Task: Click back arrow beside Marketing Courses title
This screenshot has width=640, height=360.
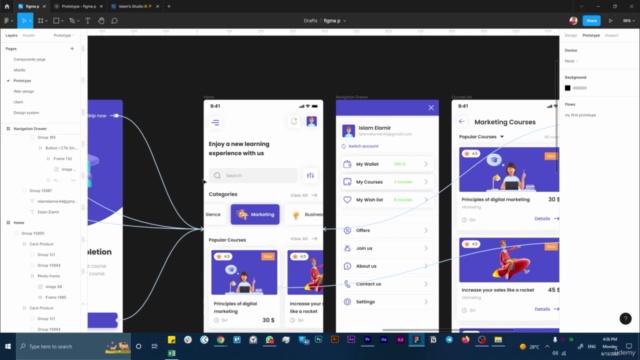Action: pyautogui.click(x=462, y=121)
